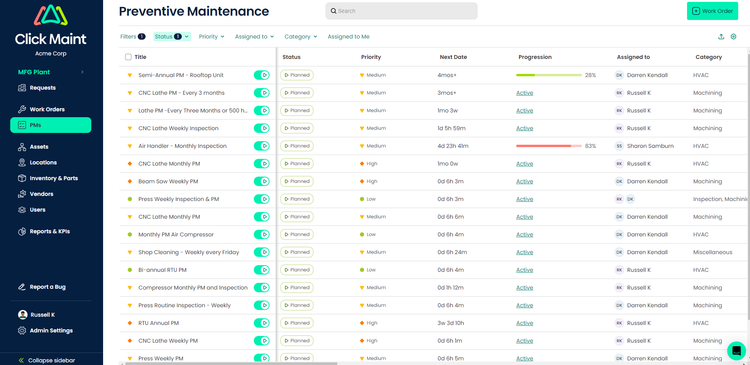Click the 28% progression bar
This screenshot has width=750, height=365.
coord(549,75)
